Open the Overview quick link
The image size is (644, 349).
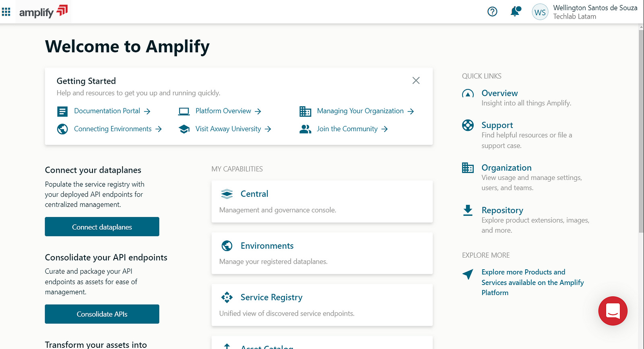coord(500,93)
